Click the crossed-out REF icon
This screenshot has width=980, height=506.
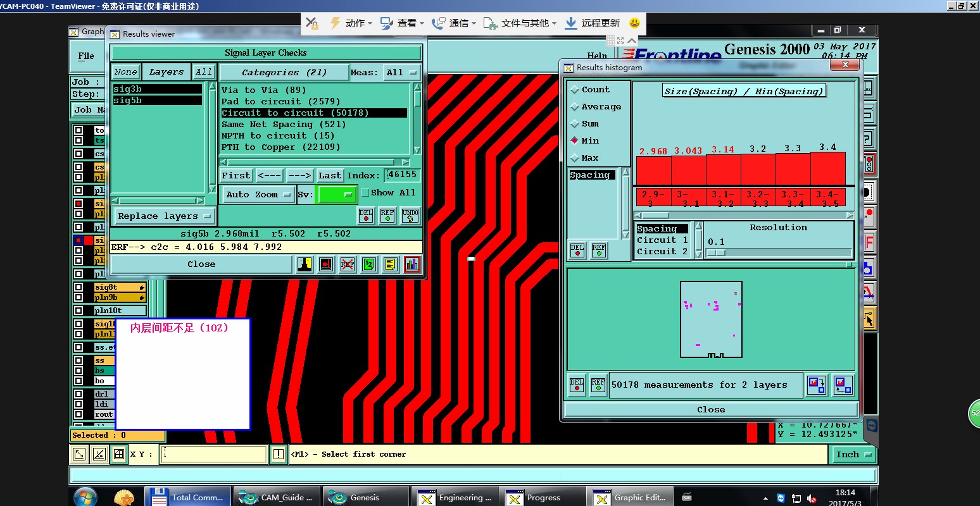click(348, 264)
